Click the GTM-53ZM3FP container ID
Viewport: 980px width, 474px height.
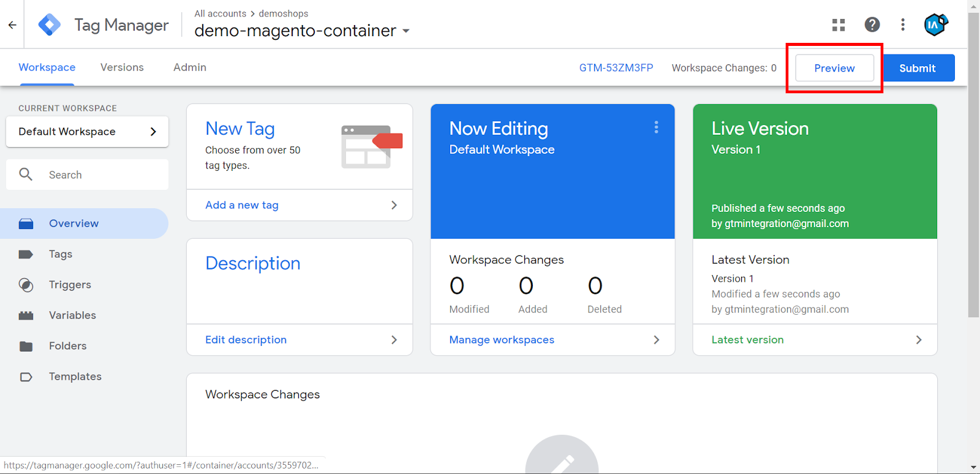pos(616,68)
